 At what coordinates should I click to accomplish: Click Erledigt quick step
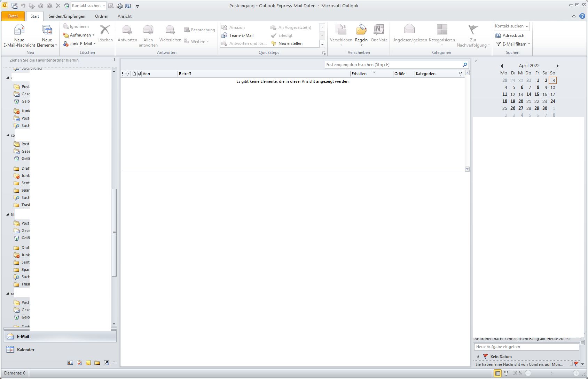click(282, 35)
